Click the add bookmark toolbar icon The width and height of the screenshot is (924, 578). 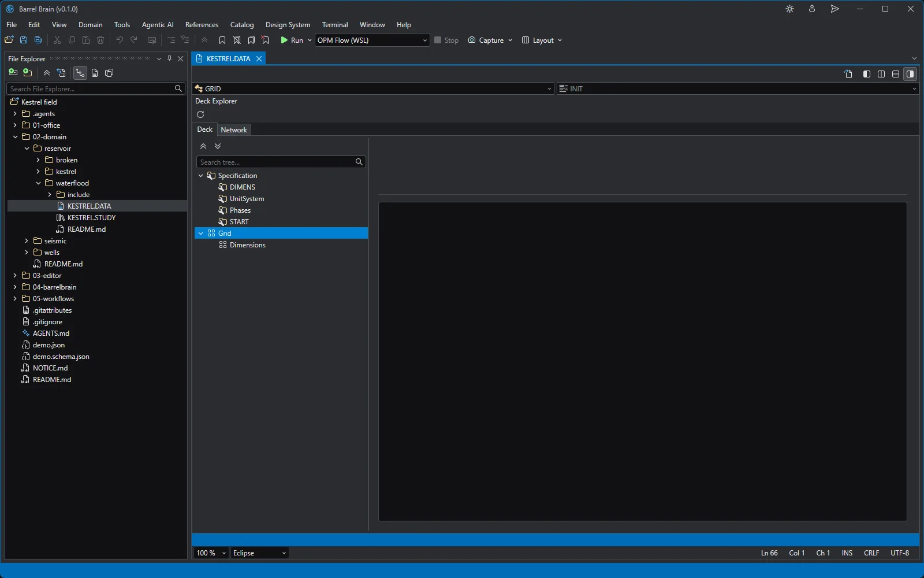click(x=222, y=40)
